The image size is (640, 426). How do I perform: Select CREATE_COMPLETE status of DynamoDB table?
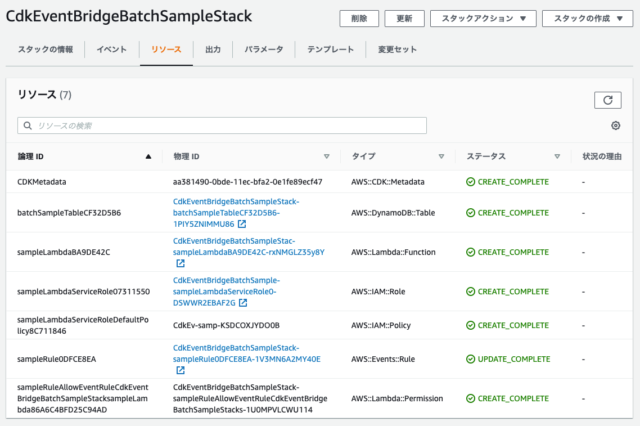[x=513, y=213]
